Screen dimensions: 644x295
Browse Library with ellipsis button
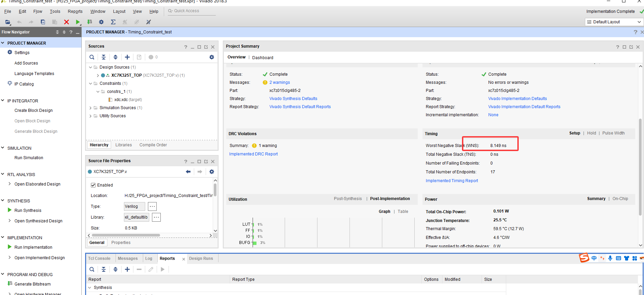tap(156, 217)
